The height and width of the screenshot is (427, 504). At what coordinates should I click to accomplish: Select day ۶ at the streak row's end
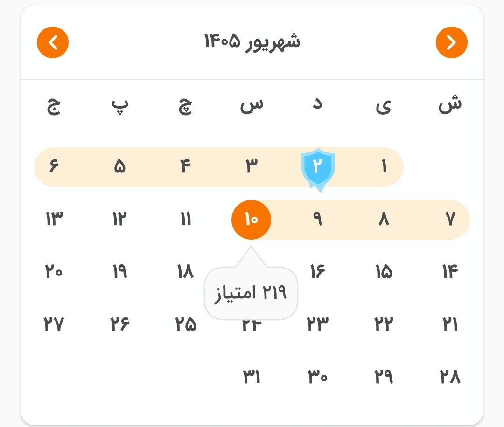54,166
